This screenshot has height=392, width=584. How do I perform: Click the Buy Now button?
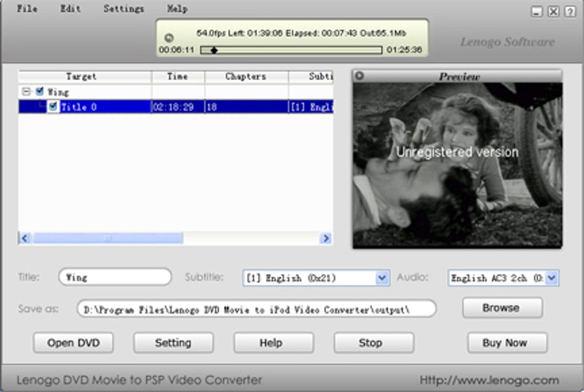point(507,343)
